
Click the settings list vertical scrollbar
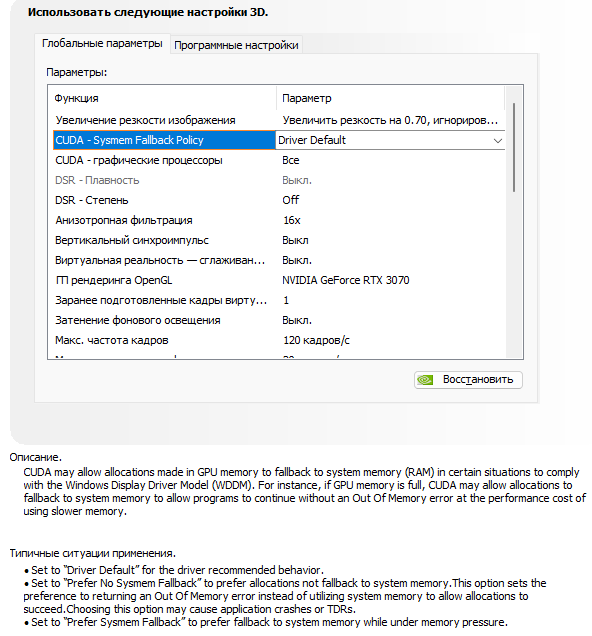point(514,221)
